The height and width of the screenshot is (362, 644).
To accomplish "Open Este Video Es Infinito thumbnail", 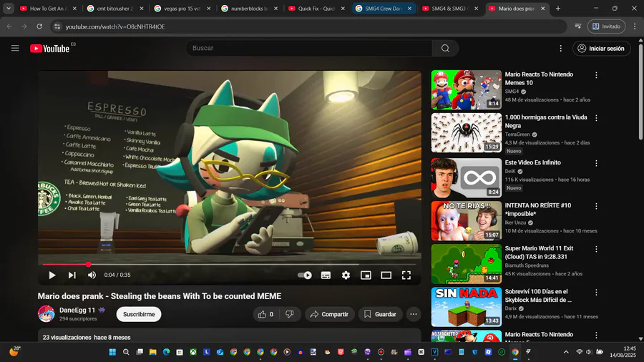I will click(x=467, y=177).
